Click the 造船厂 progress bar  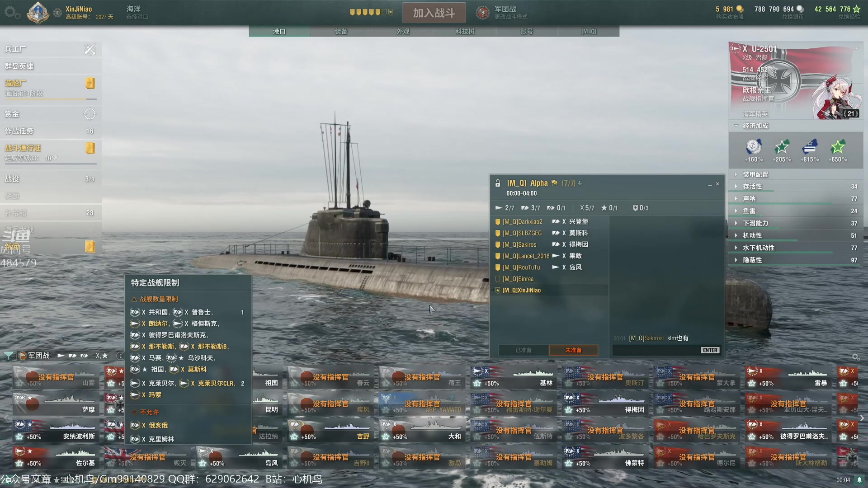coord(50,99)
